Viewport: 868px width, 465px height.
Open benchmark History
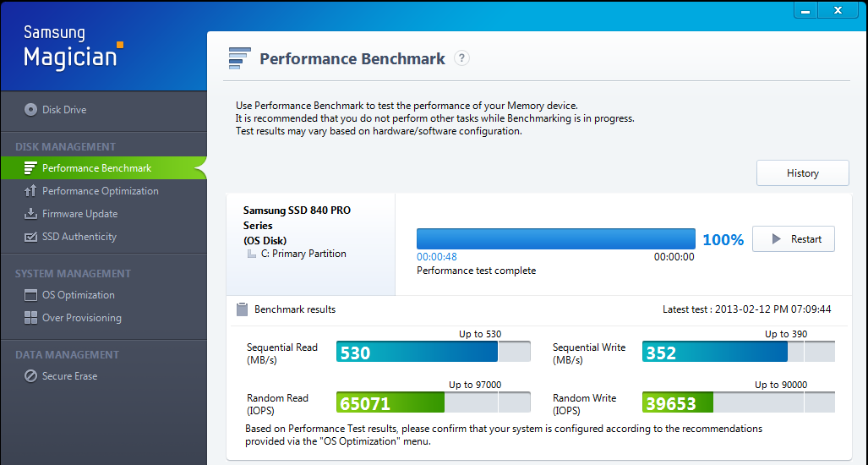click(x=803, y=173)
